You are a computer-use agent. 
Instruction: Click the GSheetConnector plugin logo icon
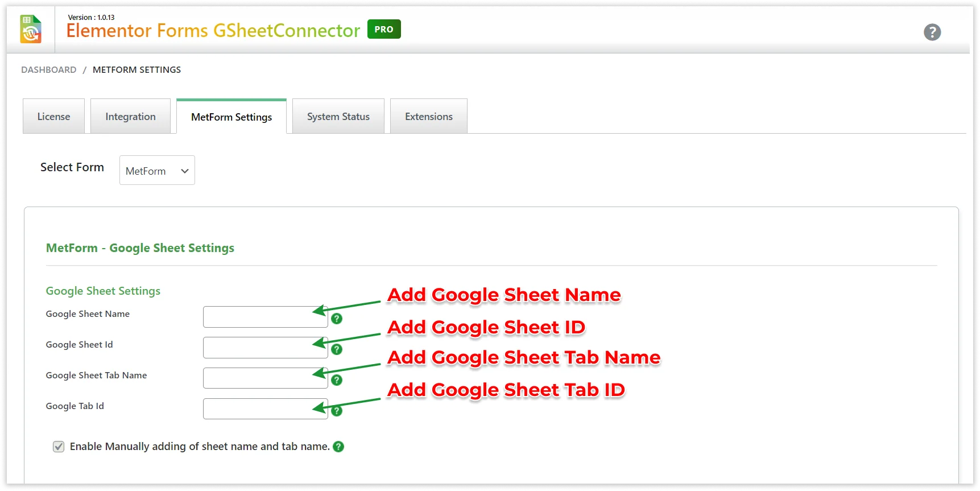tap(31, 30)
